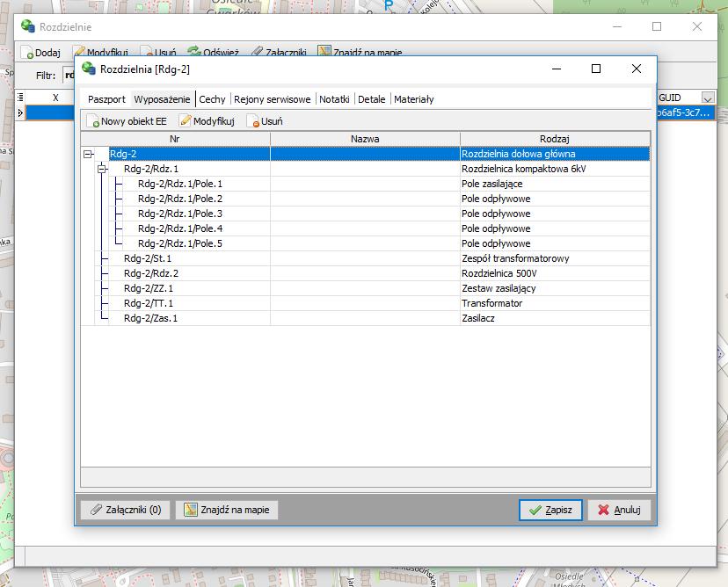Viewport: 728px width, 587px height.
Task: Collapse the Rdg-2 root tree node
Action: point(88,154)
